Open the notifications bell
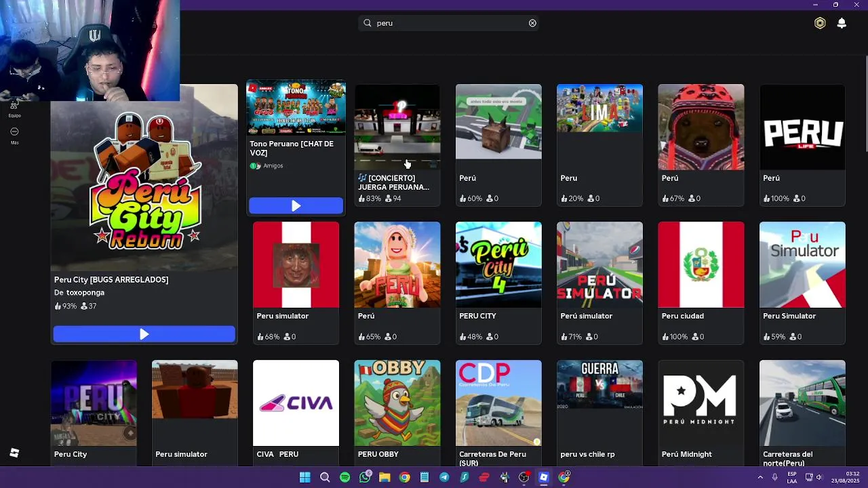The image size is (868, 488). click(x=842, y=23)
